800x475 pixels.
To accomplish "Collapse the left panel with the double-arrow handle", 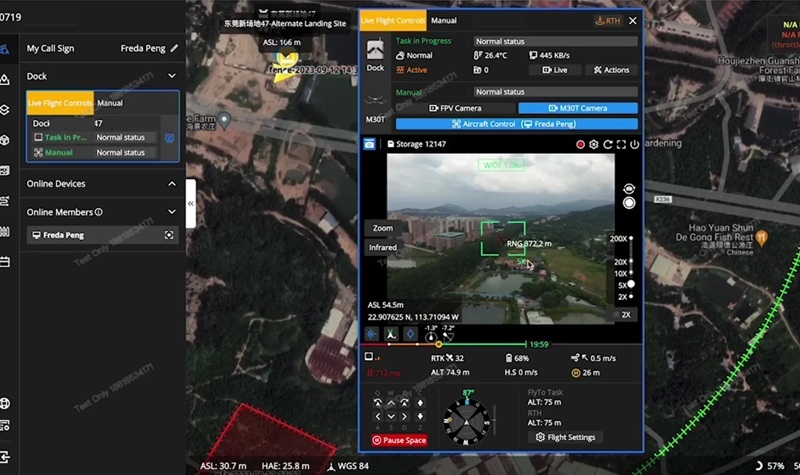I will pos(190,203).
